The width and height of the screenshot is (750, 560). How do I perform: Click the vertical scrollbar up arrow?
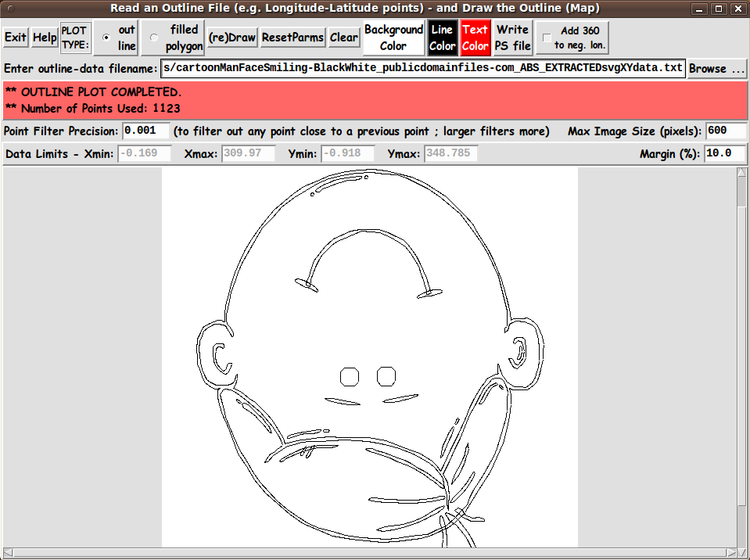[741, 172]
